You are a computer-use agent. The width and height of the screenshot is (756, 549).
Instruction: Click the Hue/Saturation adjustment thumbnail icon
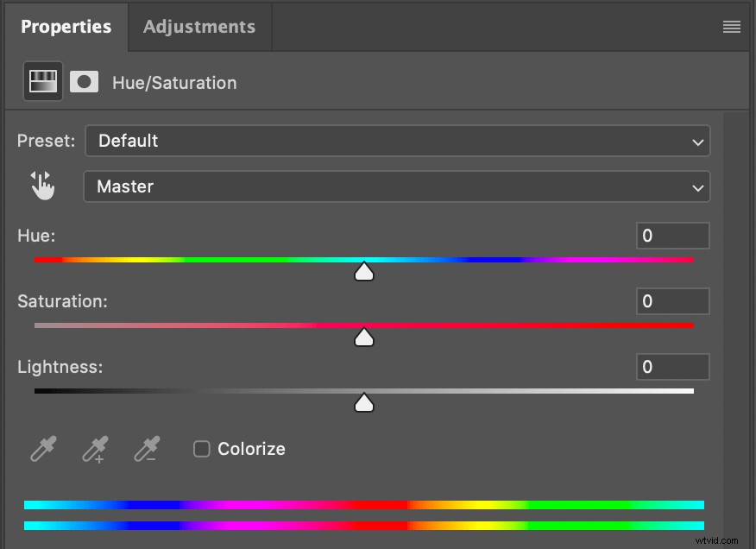[42, 80]
